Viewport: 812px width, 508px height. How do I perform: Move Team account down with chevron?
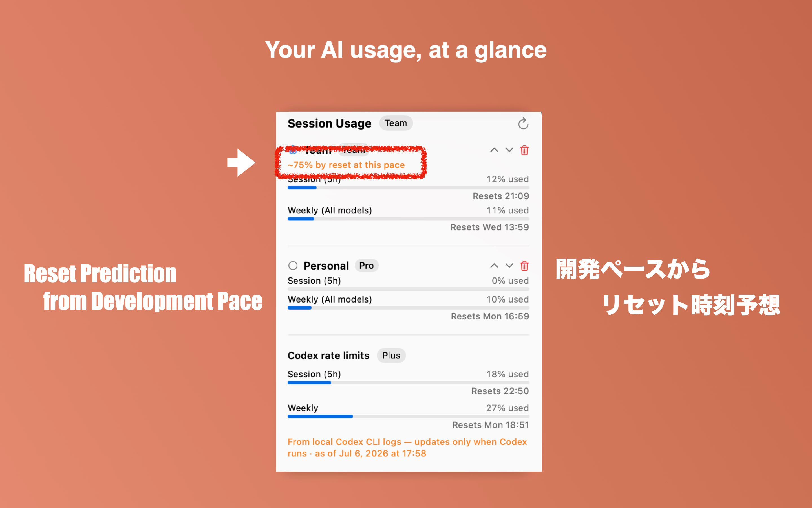[509, 150]
